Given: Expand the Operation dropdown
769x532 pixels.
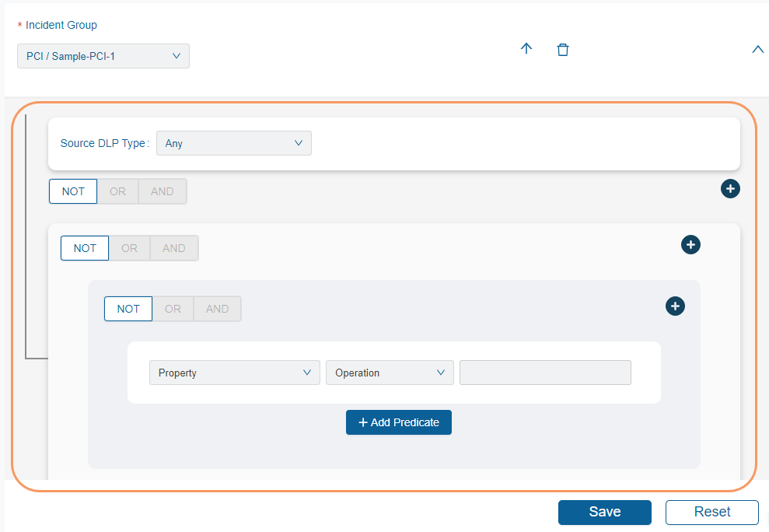Looking at the screenshot, I should pos(390,373).
